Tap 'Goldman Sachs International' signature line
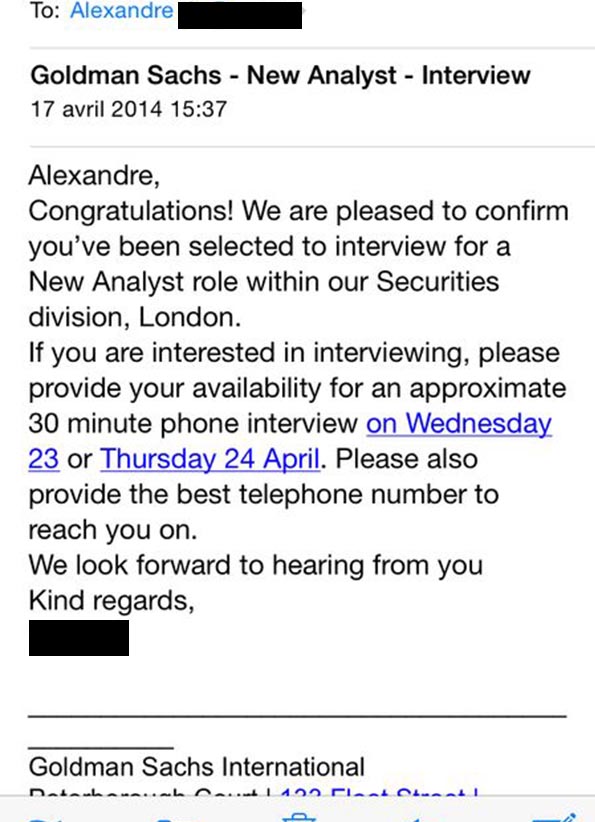 pos(197,767)
